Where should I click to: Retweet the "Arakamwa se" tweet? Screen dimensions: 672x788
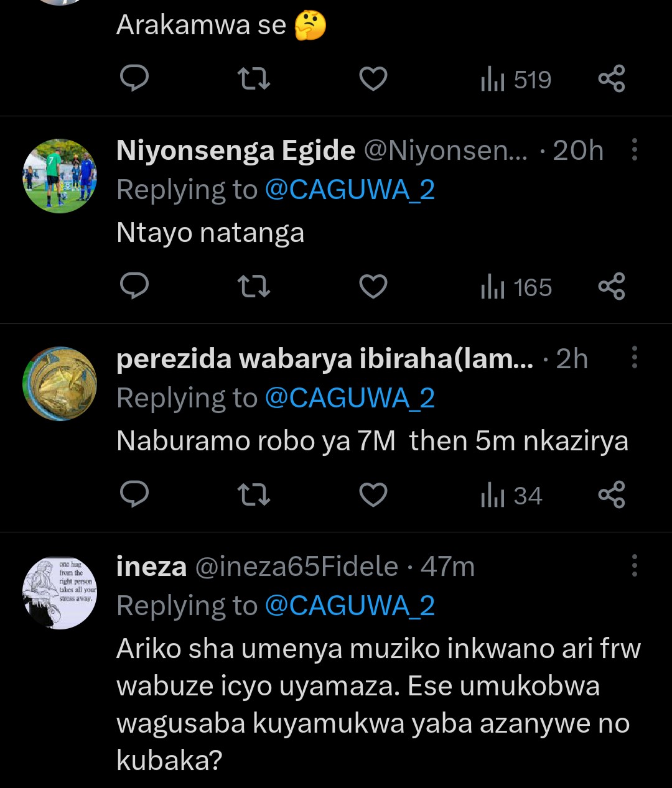coord(254,79)
